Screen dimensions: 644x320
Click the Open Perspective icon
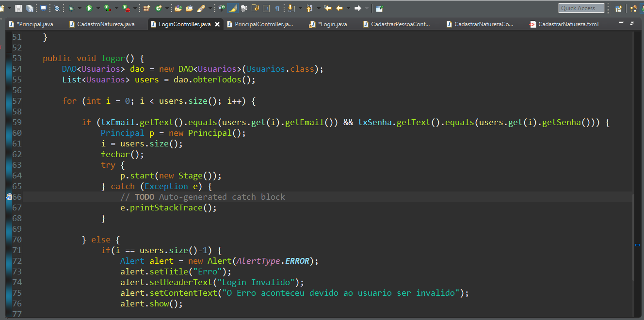tap(618, 8)
